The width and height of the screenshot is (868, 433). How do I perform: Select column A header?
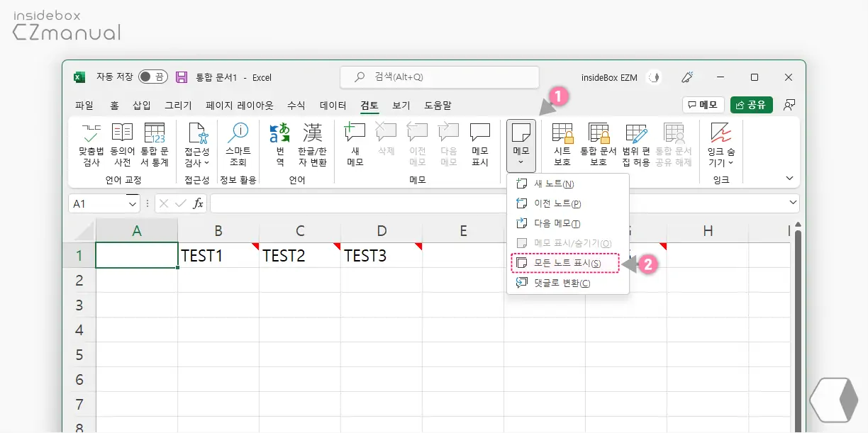click(x=137, y=230)
